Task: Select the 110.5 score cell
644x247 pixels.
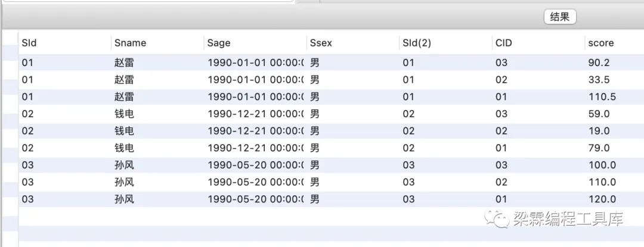Action: (602, 97)
